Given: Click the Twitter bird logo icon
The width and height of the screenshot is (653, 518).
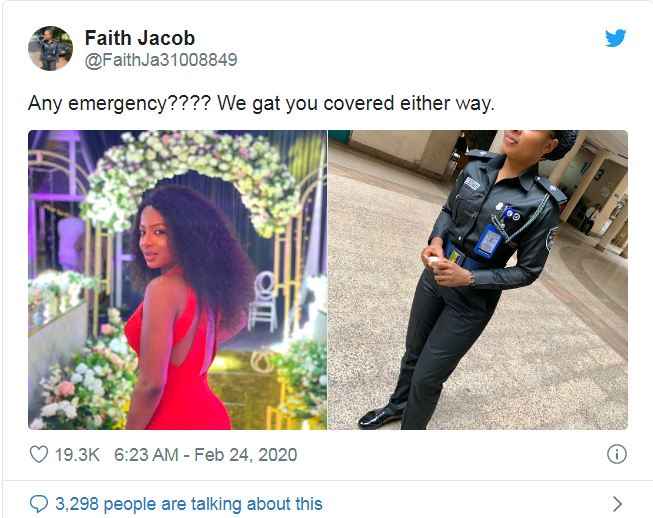Looking at the screenshot, I should click(x=616, y=38).
